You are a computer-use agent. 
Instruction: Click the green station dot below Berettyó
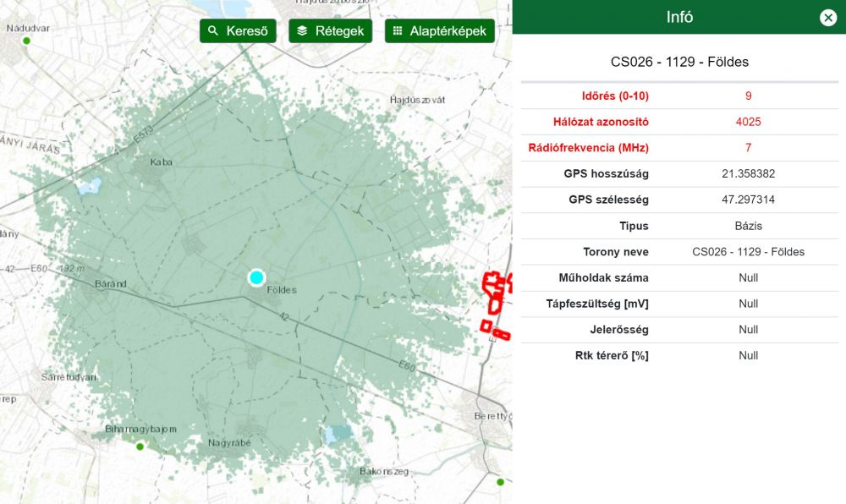click(500, 482)
